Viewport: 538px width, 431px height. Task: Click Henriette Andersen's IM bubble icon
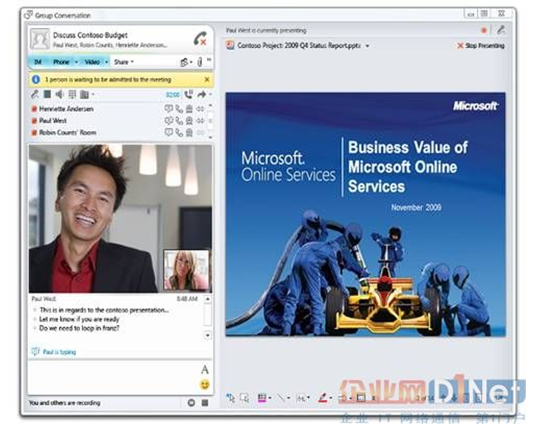click(168, 109)
